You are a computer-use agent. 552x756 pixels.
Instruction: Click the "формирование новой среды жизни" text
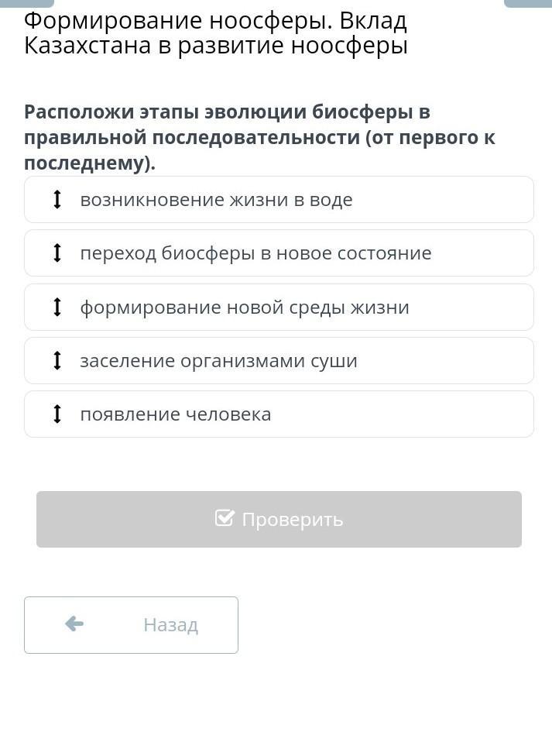[245, 308]
